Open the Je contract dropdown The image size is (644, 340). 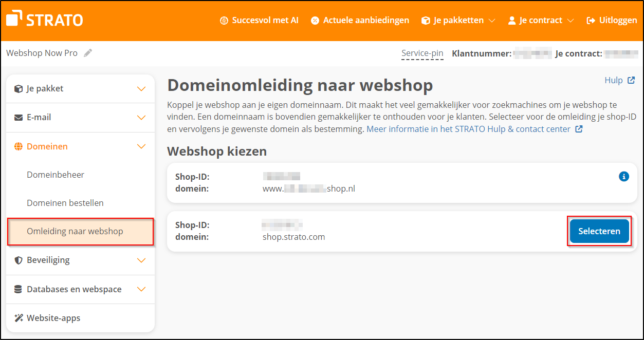[540, 20]
